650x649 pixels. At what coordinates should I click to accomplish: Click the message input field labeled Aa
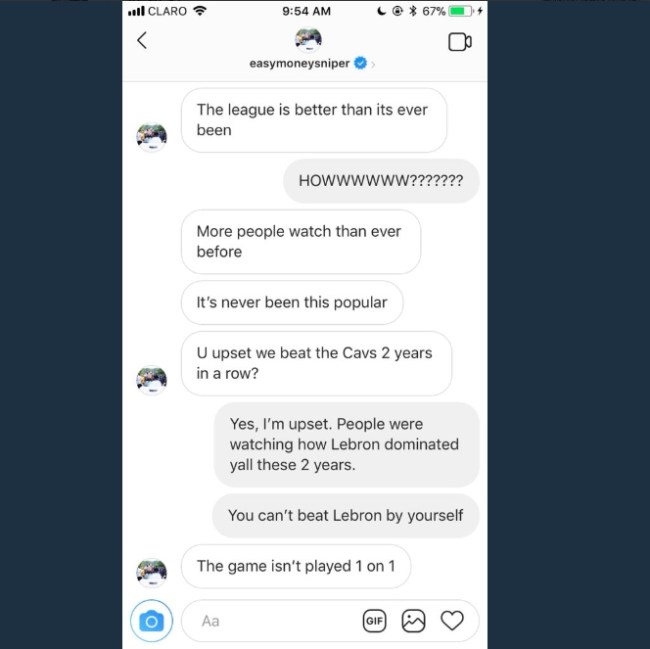[x=271, y=621]
